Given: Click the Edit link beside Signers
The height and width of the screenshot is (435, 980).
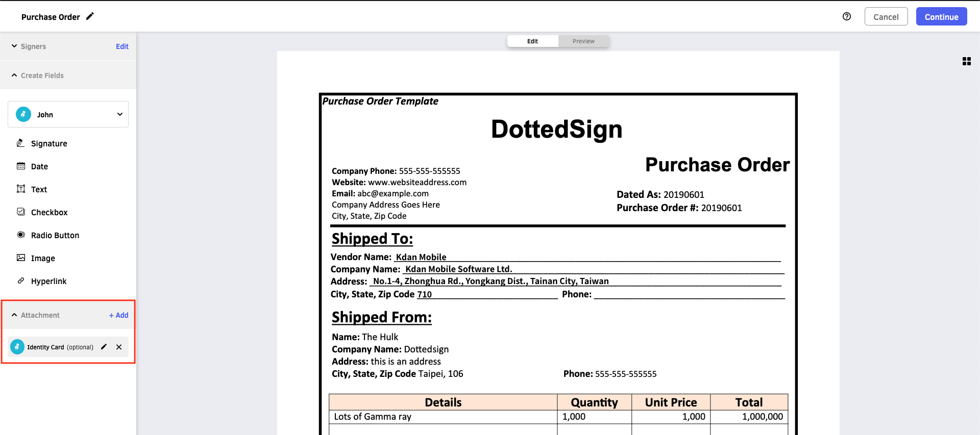Looking at the screenshot, I should [x=122, y=46].
